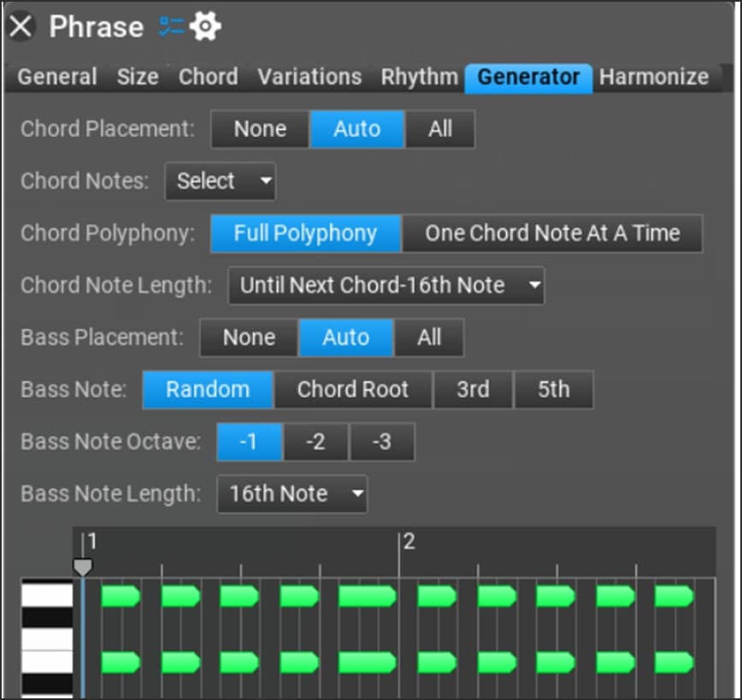This screenshot has width=742, height=700.
Task: Choose Chord Root as the Bass Note
Action: 353,390
